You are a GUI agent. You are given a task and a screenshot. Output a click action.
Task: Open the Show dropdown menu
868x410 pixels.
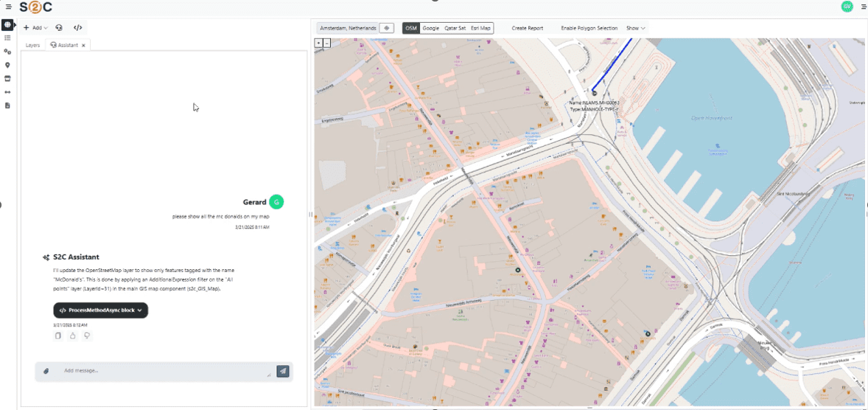click(635, 28)
